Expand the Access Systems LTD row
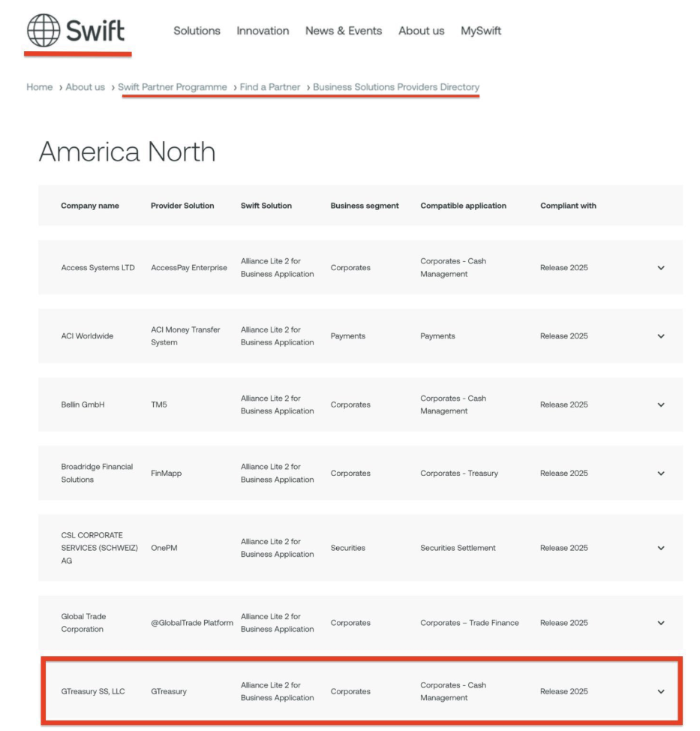 point(661,268)
